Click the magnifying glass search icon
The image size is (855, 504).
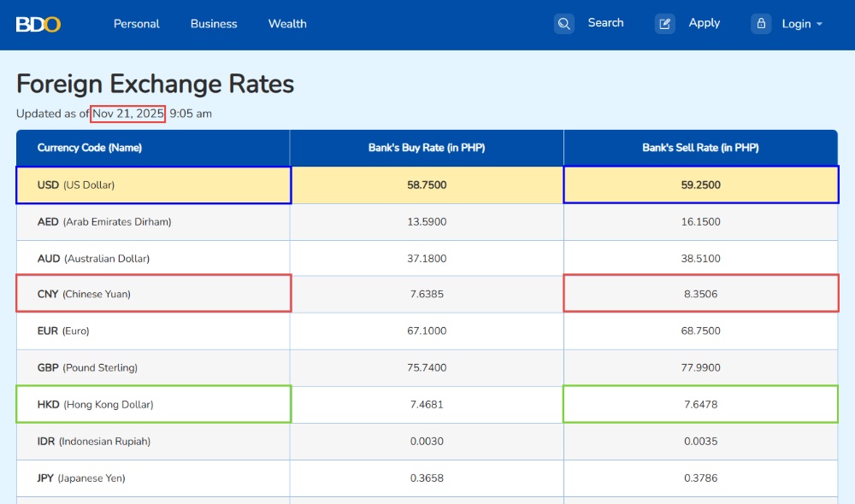[x=564, y=24]
